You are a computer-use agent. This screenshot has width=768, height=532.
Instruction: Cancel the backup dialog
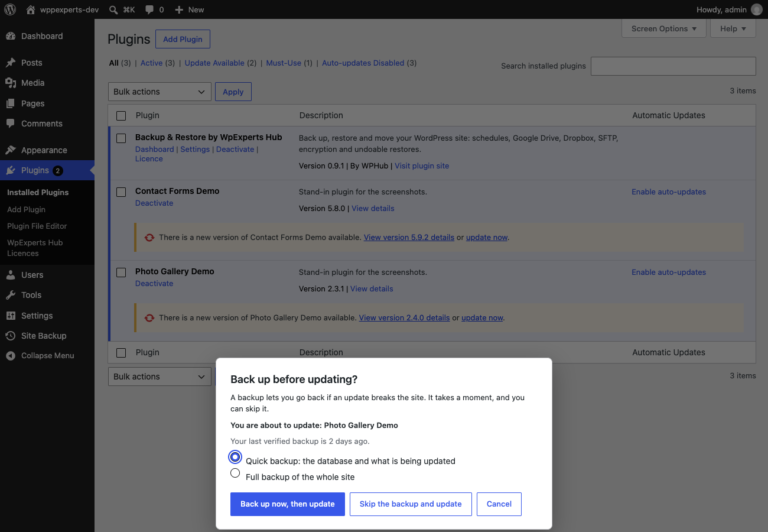coord(499,504)
